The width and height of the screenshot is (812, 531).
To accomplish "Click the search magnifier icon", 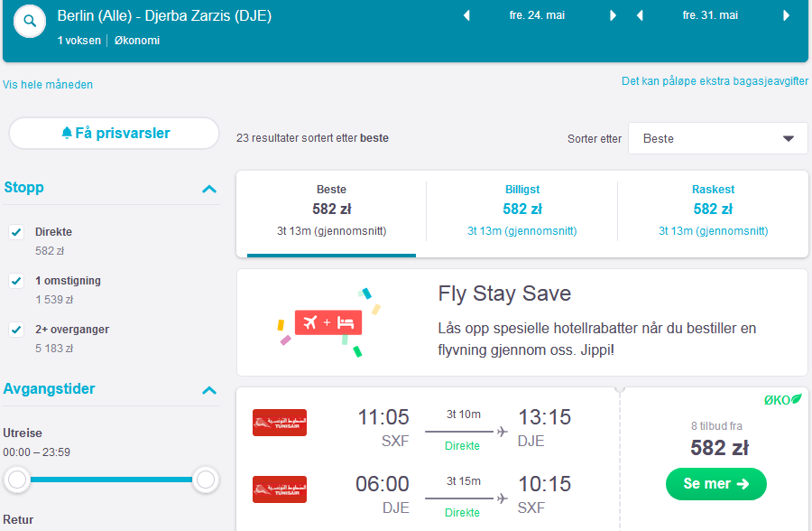I will (x=30, y=22).
